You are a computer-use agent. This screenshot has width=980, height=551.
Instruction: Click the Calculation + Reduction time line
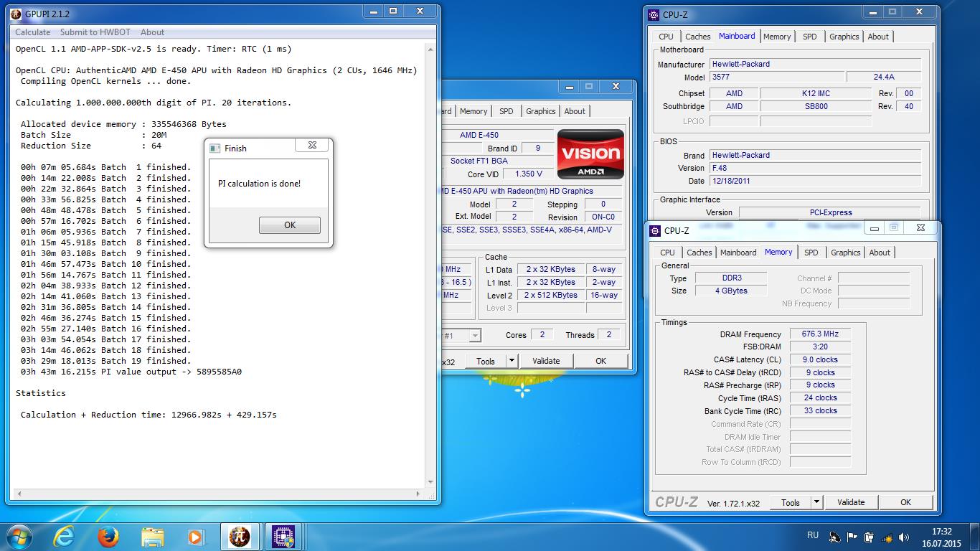149,415
